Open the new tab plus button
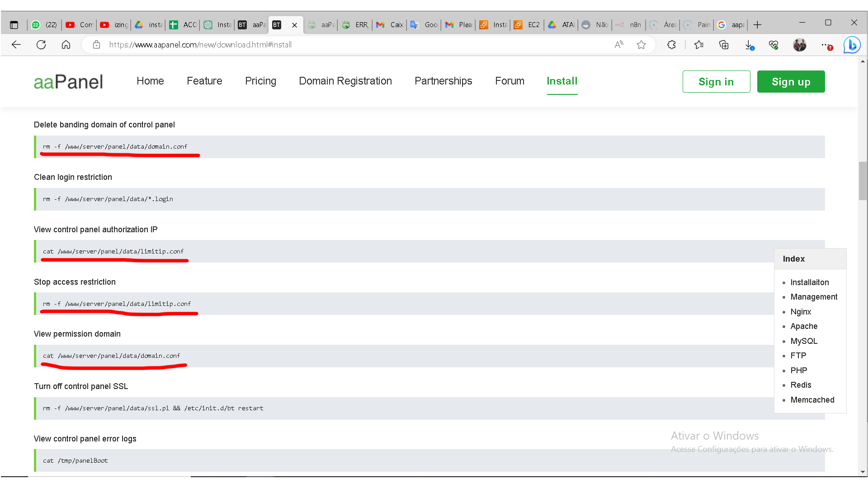The width and height of the screenshot is (868, 488). [758, 25]
